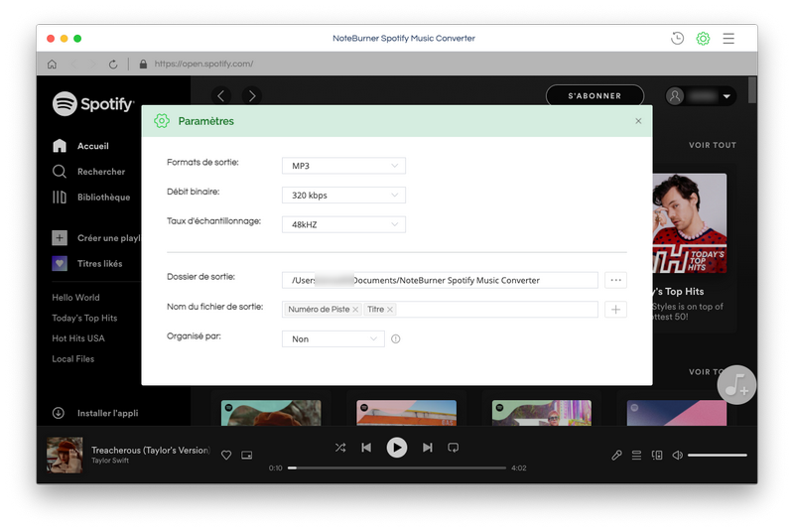Close the Paramètres dialog
The width and height of the screenshot is (794, 532).
tap(638, 121)
